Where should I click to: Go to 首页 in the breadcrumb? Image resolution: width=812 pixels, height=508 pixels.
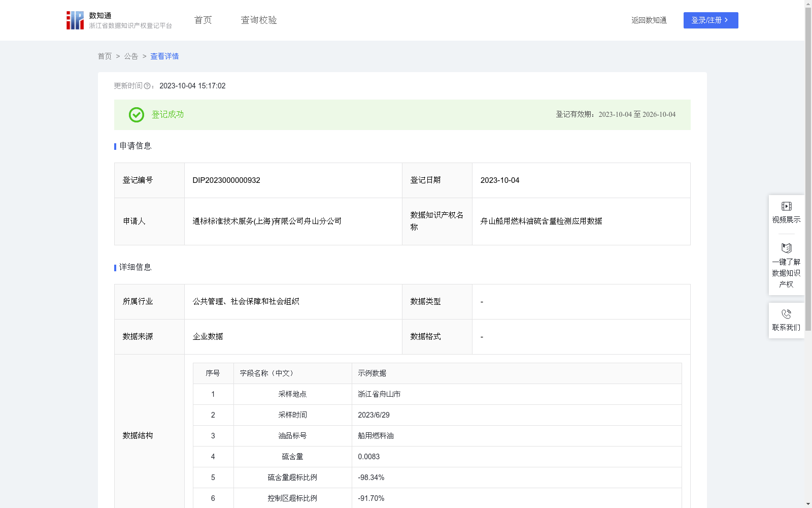point(105,56)
